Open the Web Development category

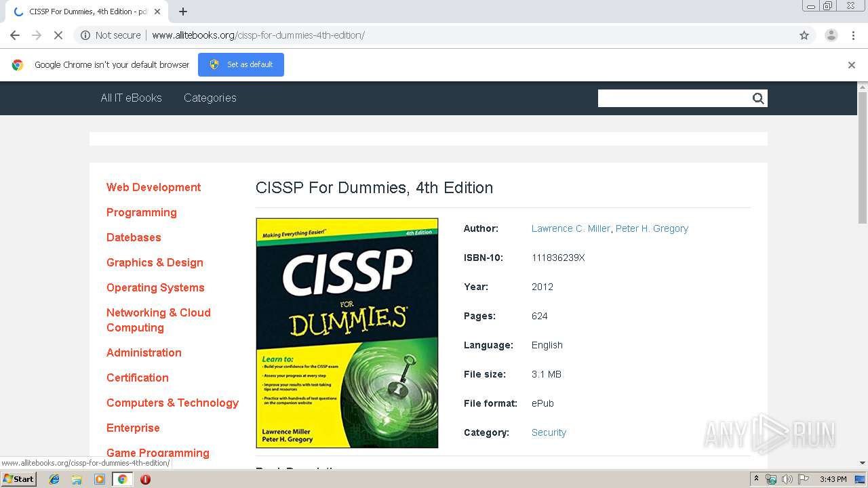coord(153,187)
